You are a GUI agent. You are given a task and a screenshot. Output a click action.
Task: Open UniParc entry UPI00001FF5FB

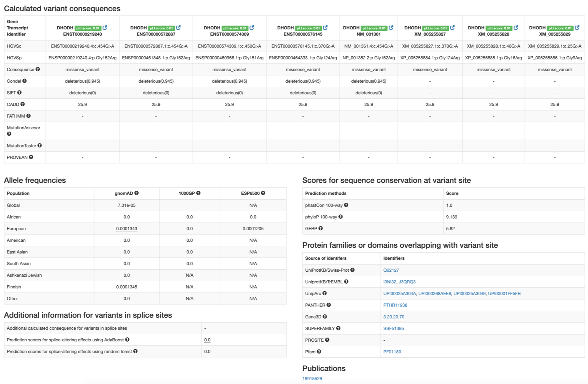coord(504,294)
